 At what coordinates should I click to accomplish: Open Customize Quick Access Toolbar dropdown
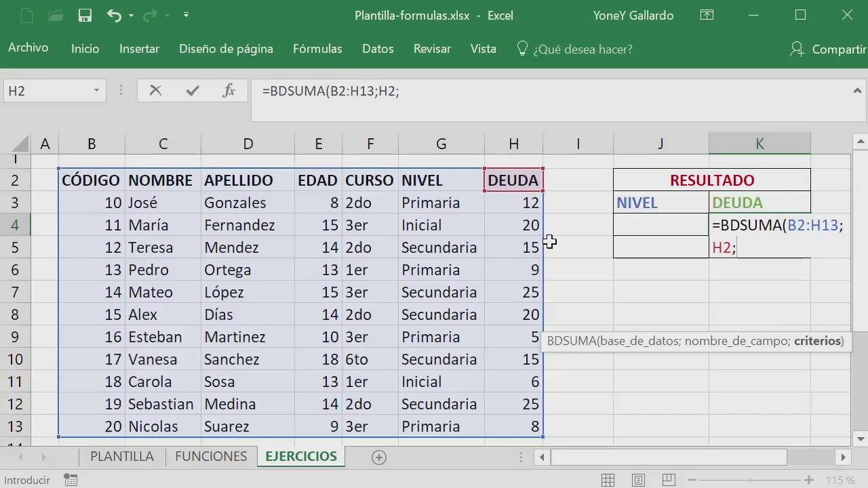pos(186,15)
